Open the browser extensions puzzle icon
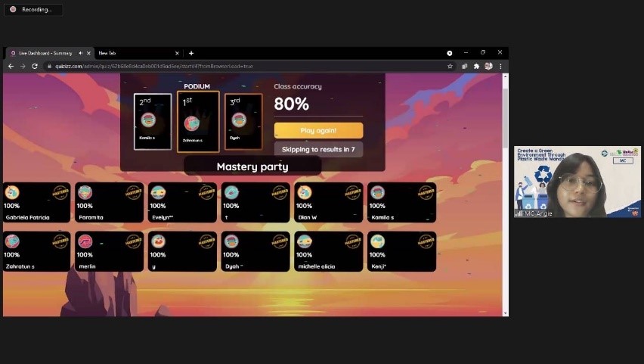 pyautogui.click(x=476, y=67)
